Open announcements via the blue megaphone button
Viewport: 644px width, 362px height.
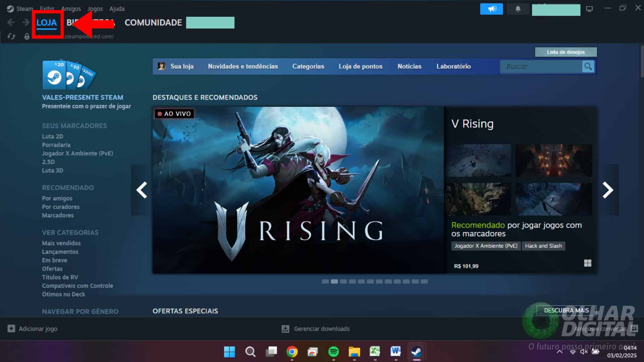click(491, 9)
